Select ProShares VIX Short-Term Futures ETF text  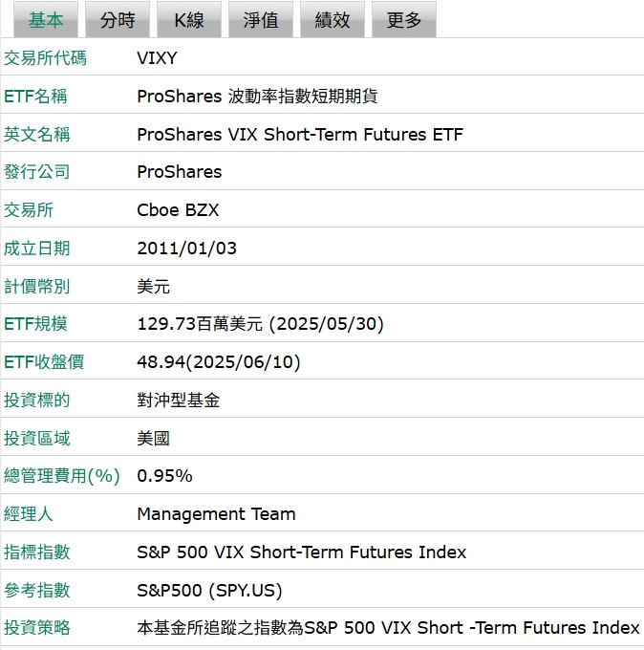(300, 135)
